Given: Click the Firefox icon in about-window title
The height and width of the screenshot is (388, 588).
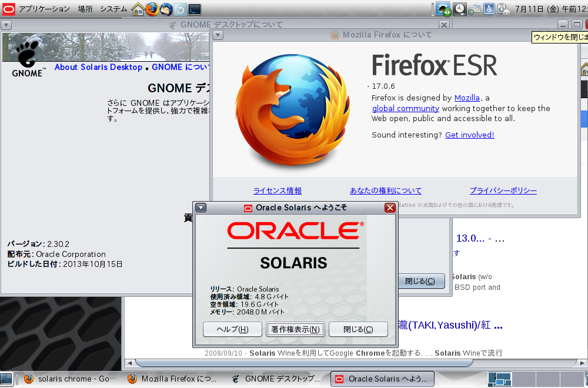Looking at the screenshot, I should tap(335, 35).
